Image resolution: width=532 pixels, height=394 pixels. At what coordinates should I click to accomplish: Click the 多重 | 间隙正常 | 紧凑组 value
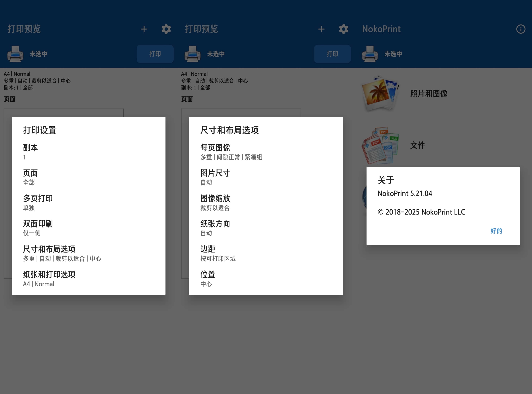231,157
